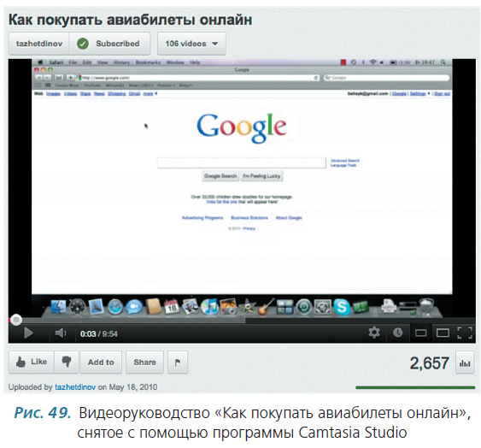Click the video progress scrubber handle
Image resolution: width=481 pixels, height=448 pixels.
[16, 320]
